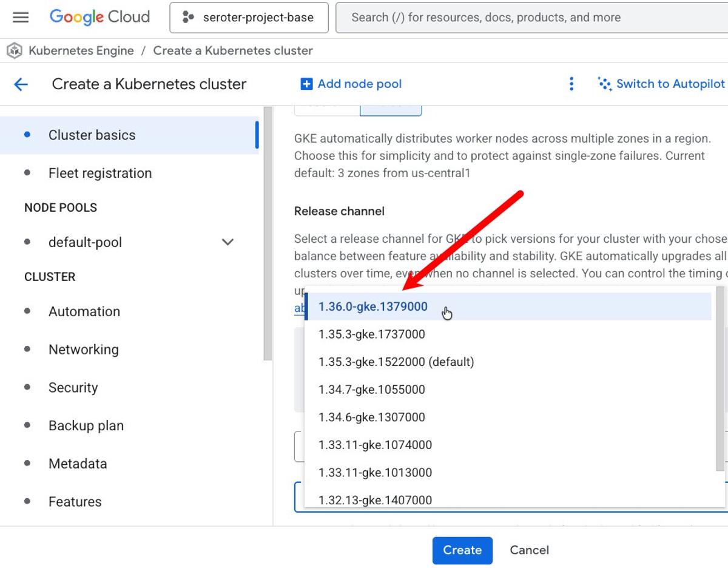Open the three-dot more options menu

(x=571, y=84)
